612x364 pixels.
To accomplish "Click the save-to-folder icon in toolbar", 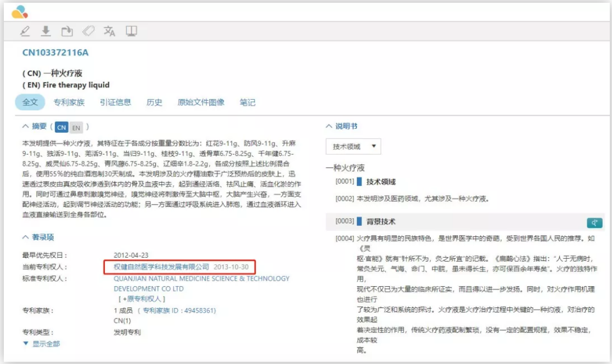I will (67, 31).
